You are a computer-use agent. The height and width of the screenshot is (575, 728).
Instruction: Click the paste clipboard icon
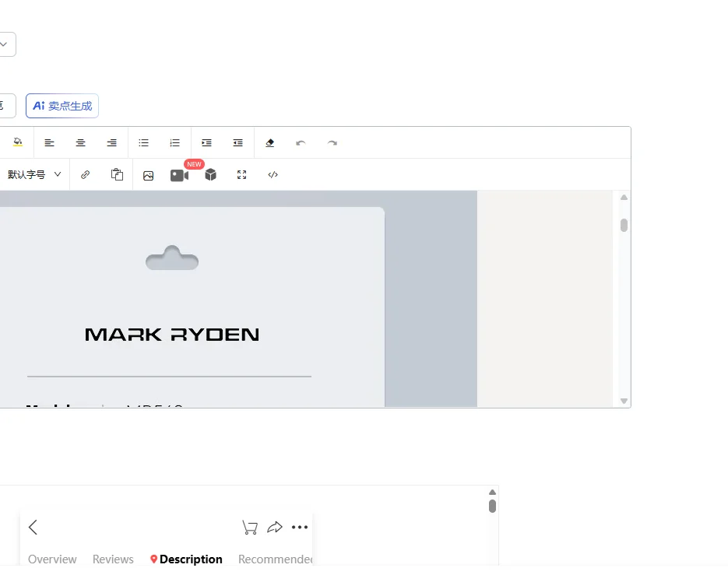[x=117, y=174]
